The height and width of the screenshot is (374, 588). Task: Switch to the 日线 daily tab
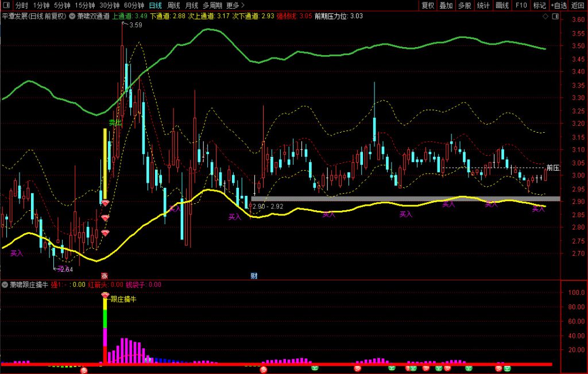155,5
